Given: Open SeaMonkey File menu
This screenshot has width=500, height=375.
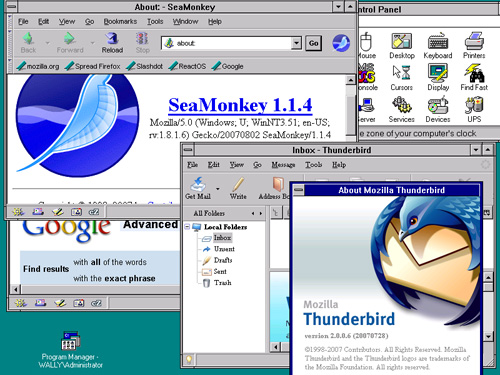Looking at the screenshot, I should click(x=23, y=22).
